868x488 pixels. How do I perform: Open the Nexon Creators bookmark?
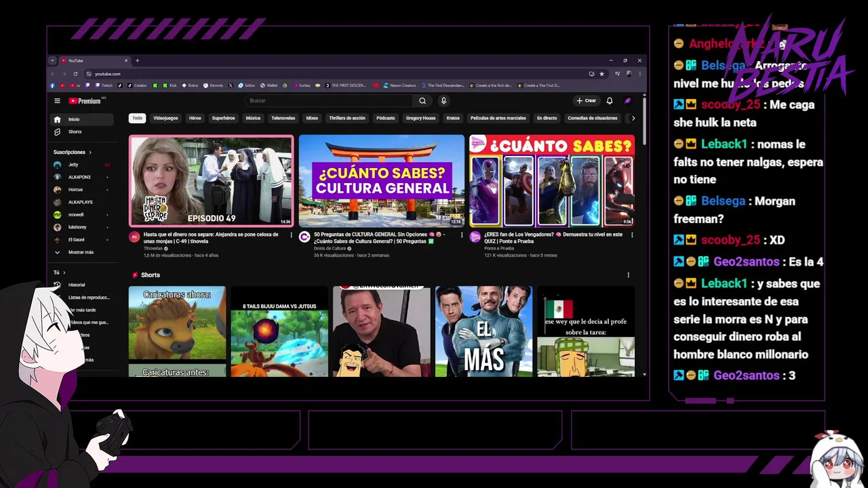[399, 85]
